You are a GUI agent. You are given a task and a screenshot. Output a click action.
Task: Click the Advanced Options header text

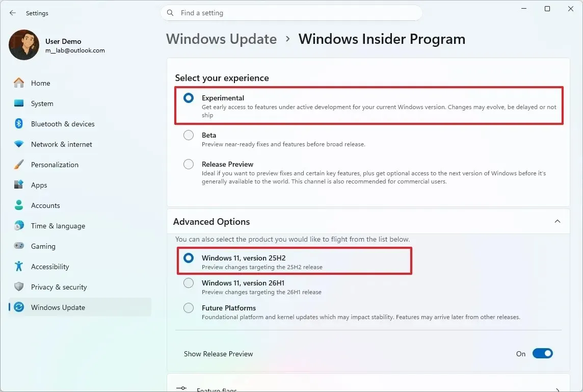(x=211, y=222)
